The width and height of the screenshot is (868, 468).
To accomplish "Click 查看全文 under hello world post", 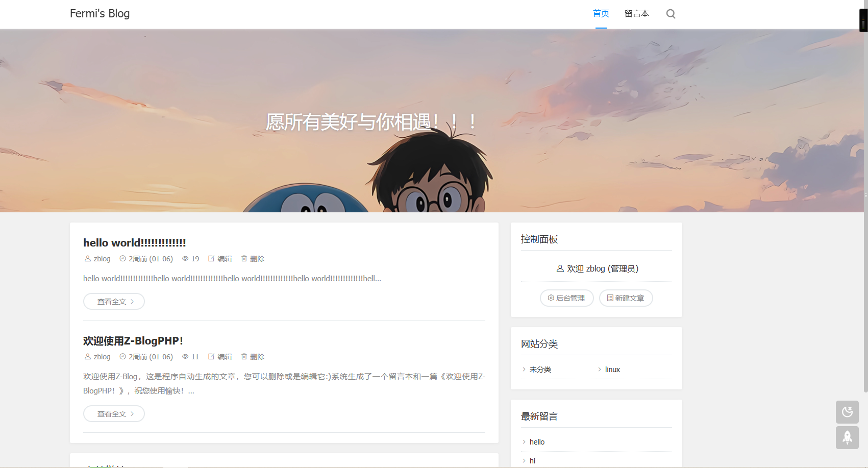I will 114,302.
